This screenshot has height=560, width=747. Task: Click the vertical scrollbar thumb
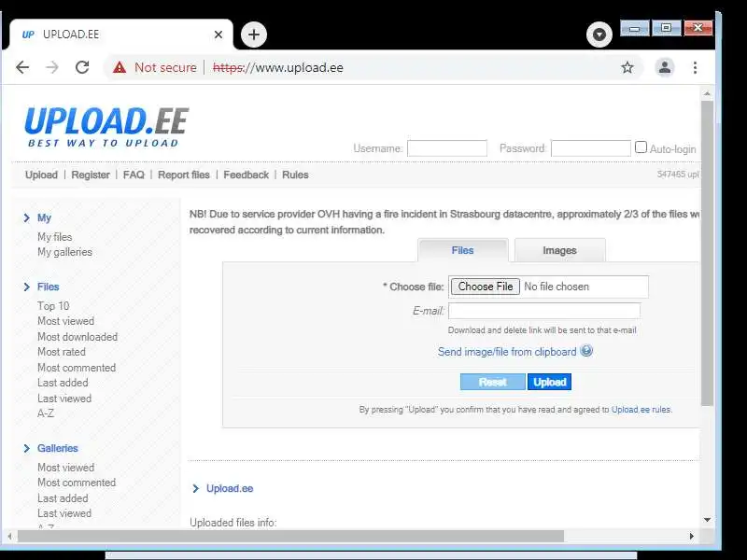pyautogui.click(x=707, y=253)
